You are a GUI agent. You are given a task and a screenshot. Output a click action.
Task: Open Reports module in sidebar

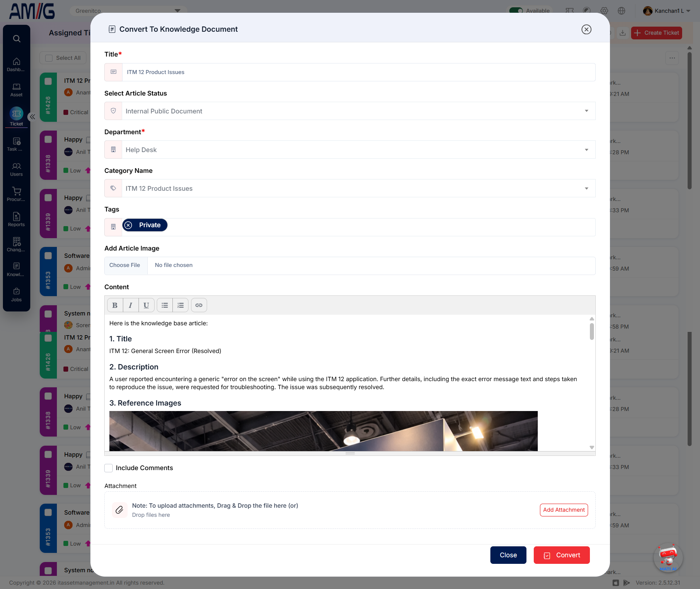point(16,220)
